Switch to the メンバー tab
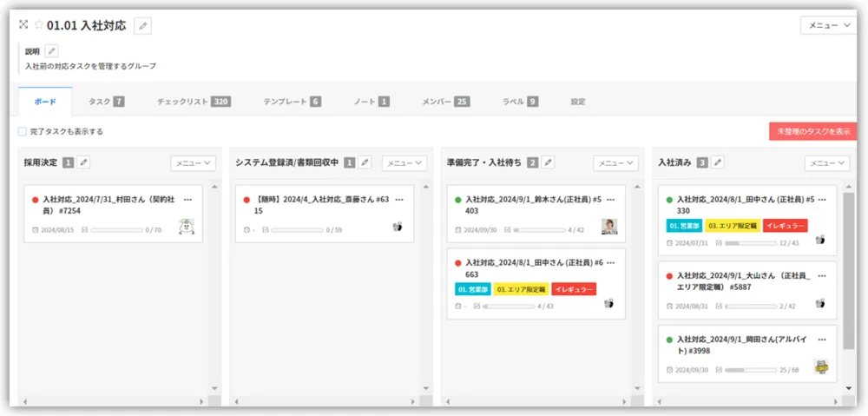This screenshot has width=868, height=416. [x=446, y=102]
